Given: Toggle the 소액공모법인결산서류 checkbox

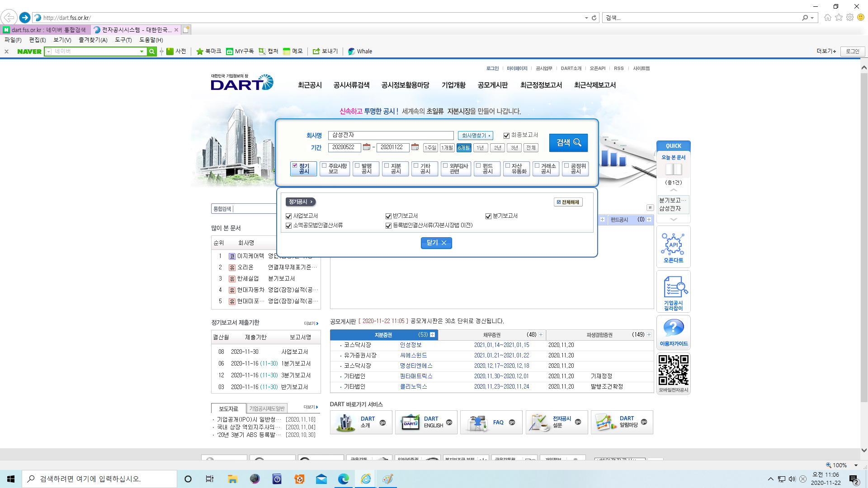Looking at the screenshot, I should click(288, 226).
